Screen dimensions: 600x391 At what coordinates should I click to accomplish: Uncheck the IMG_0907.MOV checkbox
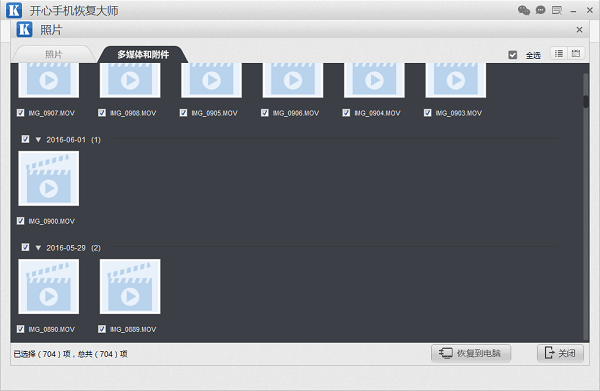click(21, 113)
